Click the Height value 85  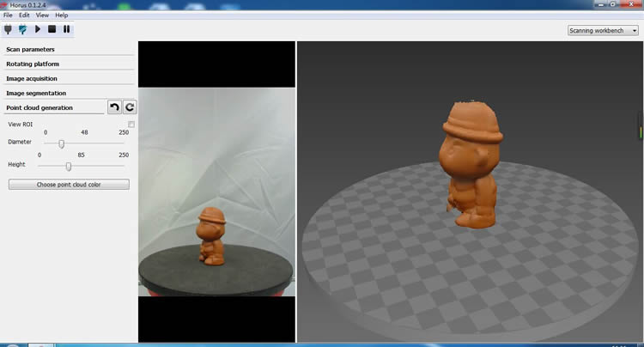(81, 155)
